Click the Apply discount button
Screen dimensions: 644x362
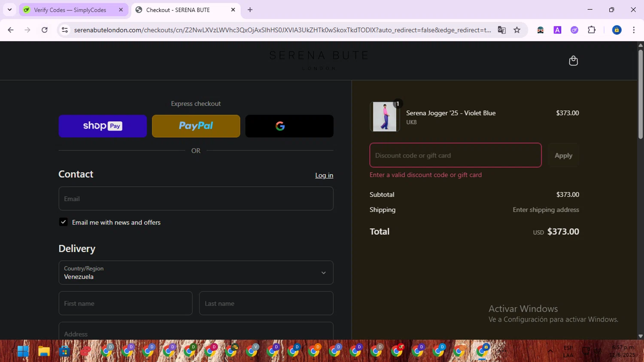(x=563, y=155)
